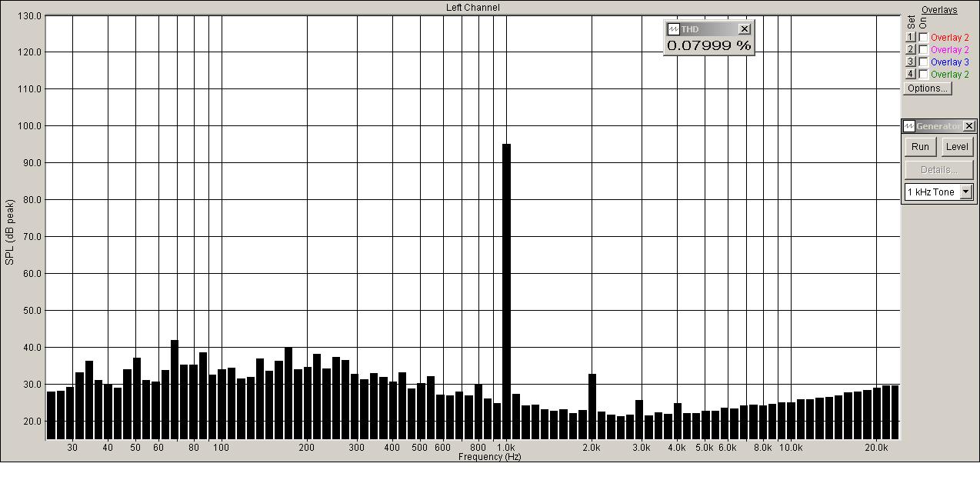Image resolution: width=980 pixels, height=490 pixels.
Task: Click the waveform icon in THD title bar
Action: point(673,29)
